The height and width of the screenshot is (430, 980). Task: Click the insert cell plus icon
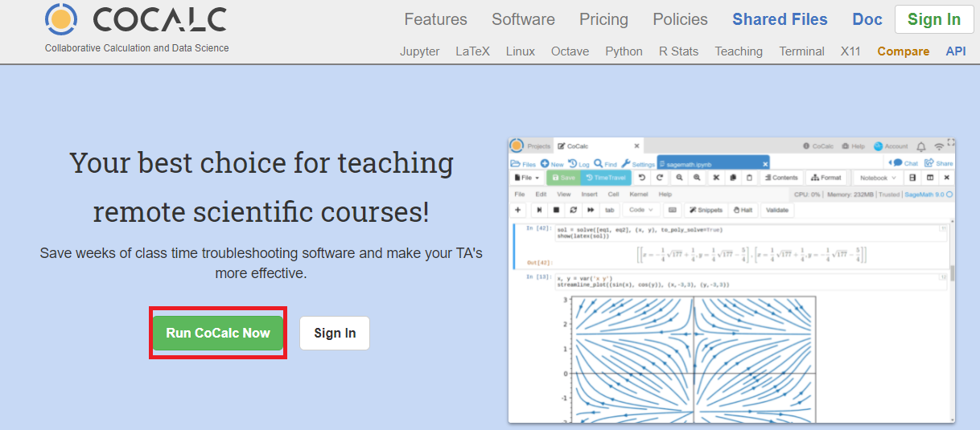tap(518, 210)
